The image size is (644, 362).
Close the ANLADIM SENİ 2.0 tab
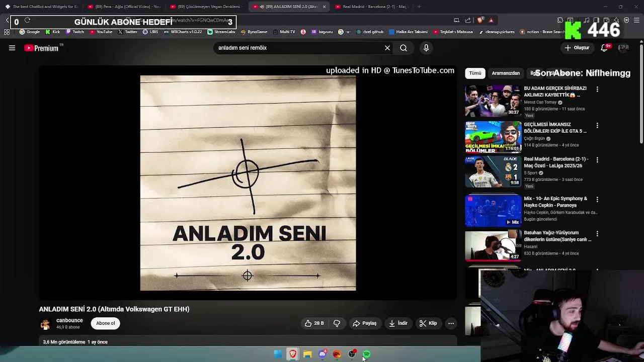[x=324, y=7]
